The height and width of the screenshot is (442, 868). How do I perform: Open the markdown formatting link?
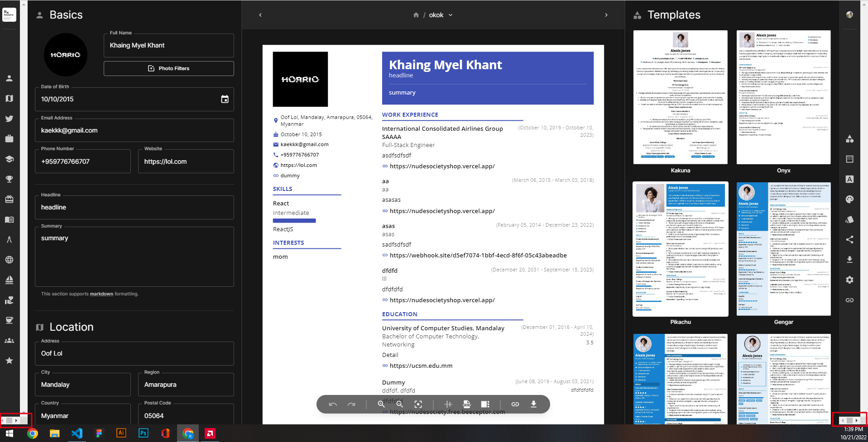point(101,294)
